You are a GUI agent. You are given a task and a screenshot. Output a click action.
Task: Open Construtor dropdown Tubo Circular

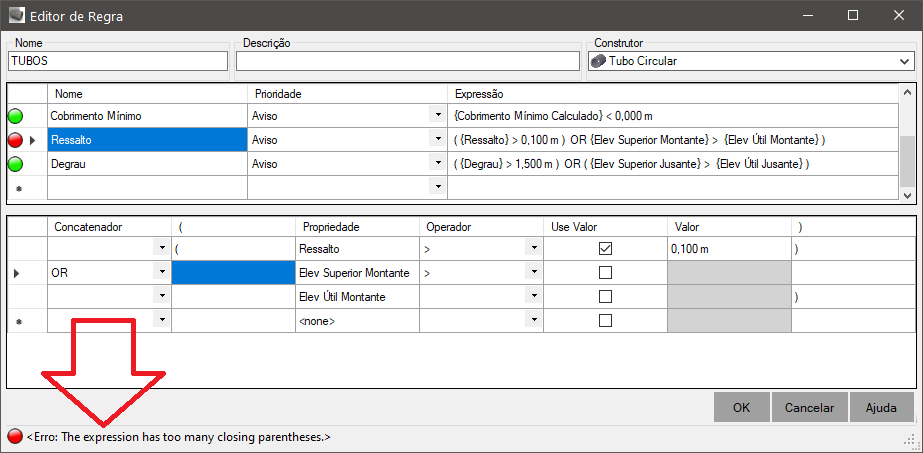(904, 61)
